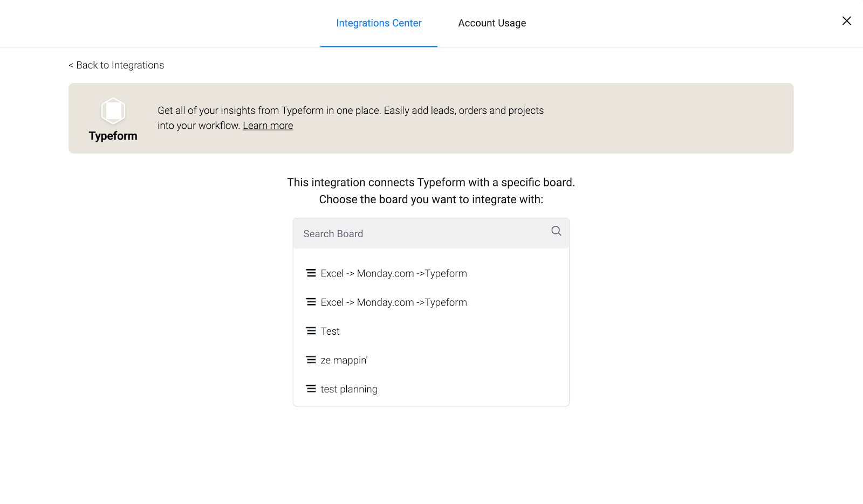Close the integrations dialog with X

pos(847,20)
